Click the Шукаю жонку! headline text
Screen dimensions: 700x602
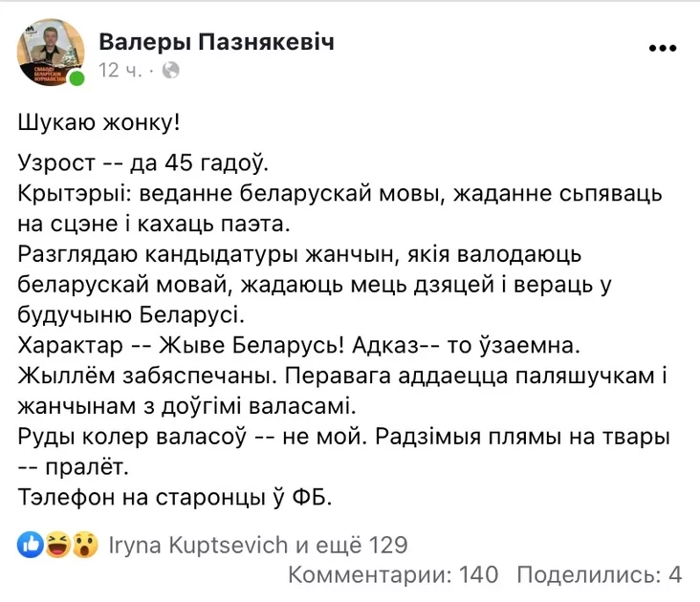click(x=98, y=122)
